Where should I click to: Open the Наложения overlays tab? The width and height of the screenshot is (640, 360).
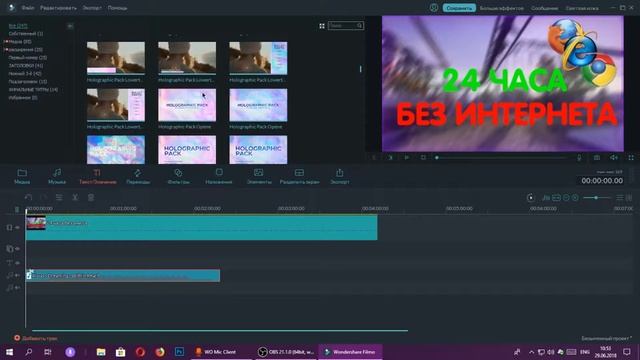click(x=219, y=176)
